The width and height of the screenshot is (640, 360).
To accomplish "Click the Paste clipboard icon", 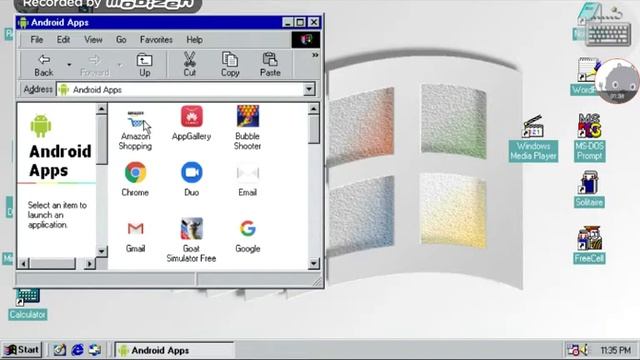I will (x=270, y=65).
